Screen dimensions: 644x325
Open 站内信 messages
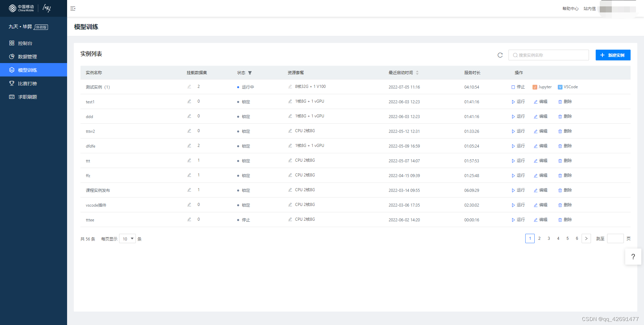(x=589, y=9)
